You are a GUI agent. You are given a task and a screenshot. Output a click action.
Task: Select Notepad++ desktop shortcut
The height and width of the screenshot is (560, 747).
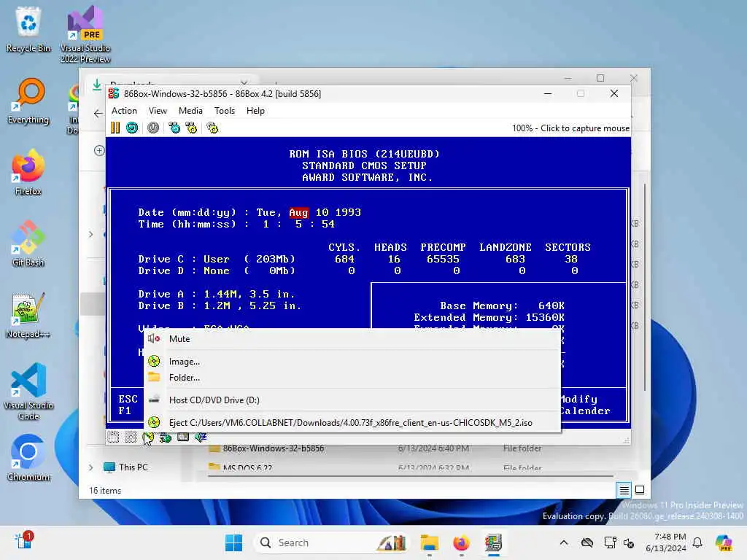[28, 315]
